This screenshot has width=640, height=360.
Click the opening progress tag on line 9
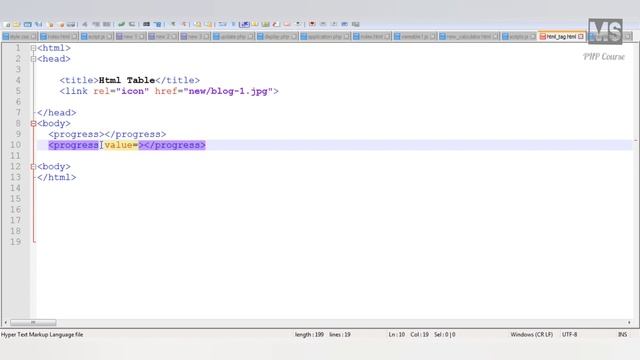tap(76, 134)
